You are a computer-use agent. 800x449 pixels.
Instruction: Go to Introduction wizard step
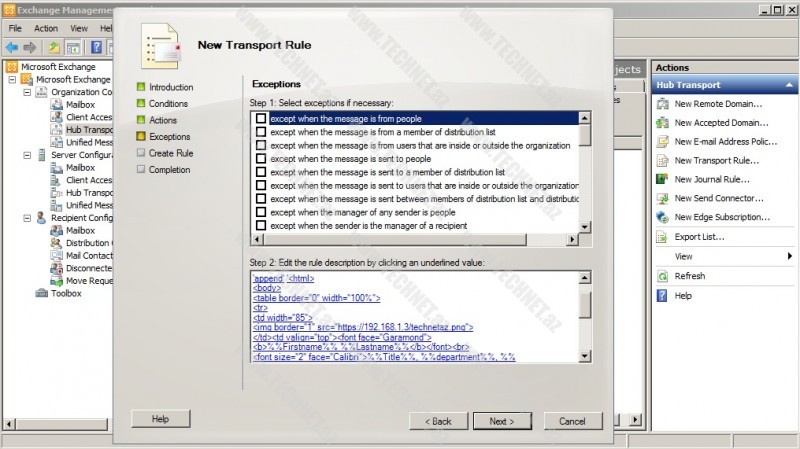171,87
